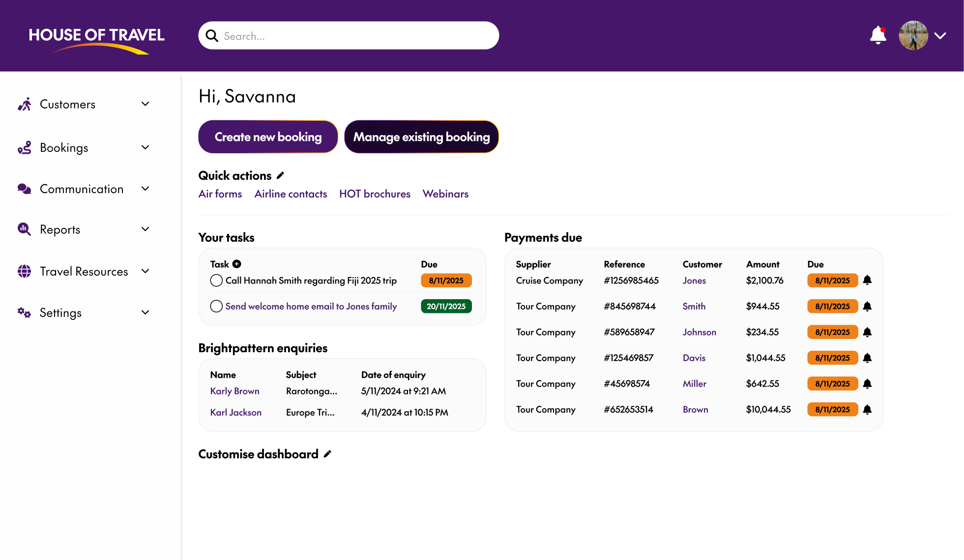
Task: Mark Send welcome home email task complete
Action: point(216,306)
